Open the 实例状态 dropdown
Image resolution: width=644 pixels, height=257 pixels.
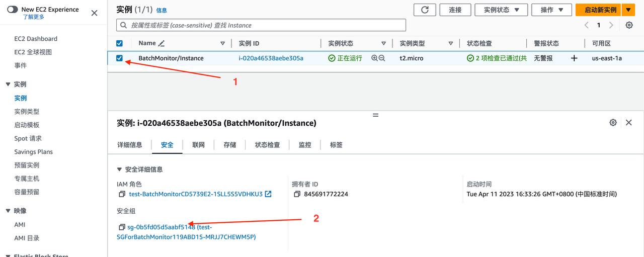click(502, 10)
